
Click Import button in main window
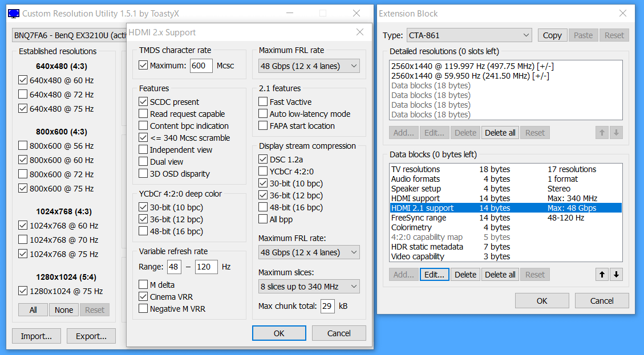coord(36,336)
